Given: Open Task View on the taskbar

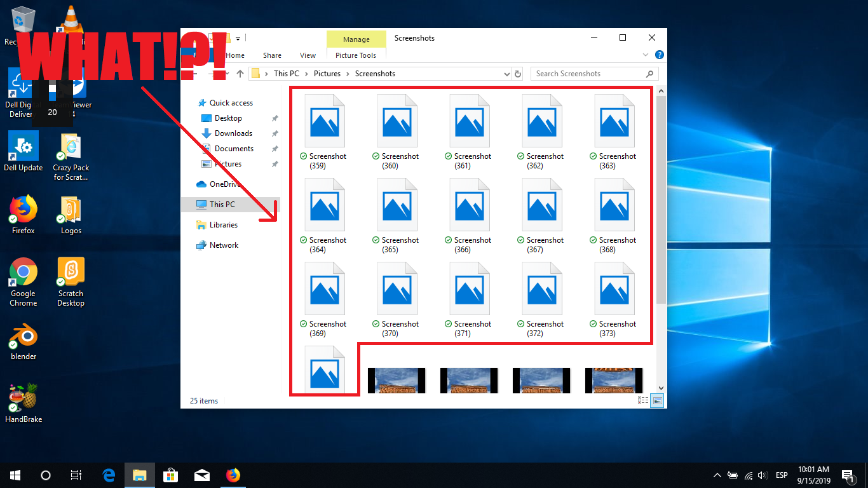Looking at the screenshot, I should click(76, 475).
